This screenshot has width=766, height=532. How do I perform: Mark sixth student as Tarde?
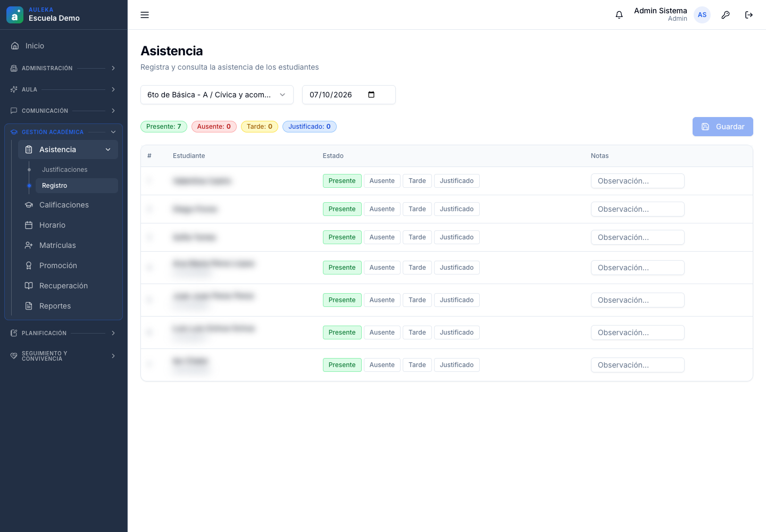[417, 332]
